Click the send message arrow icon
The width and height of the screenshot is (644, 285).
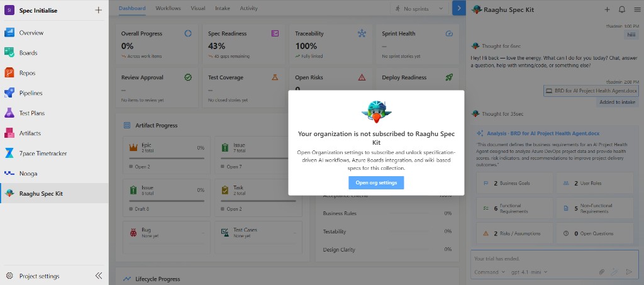tap(629, 272)
